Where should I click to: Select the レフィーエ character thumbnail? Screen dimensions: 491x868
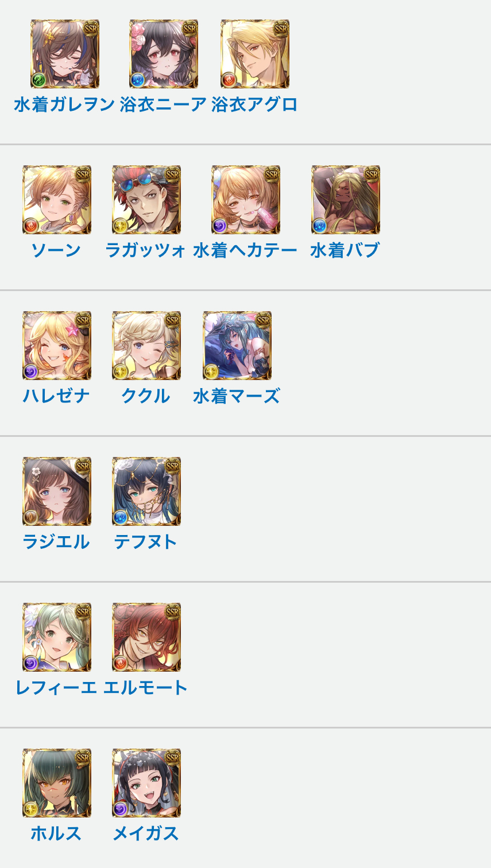[57, 637]
